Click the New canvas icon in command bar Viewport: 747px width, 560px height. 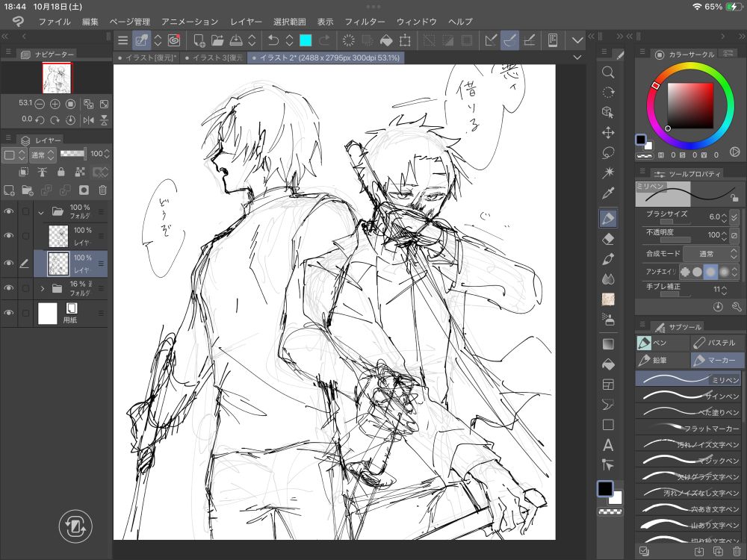[x=199, y=40]
